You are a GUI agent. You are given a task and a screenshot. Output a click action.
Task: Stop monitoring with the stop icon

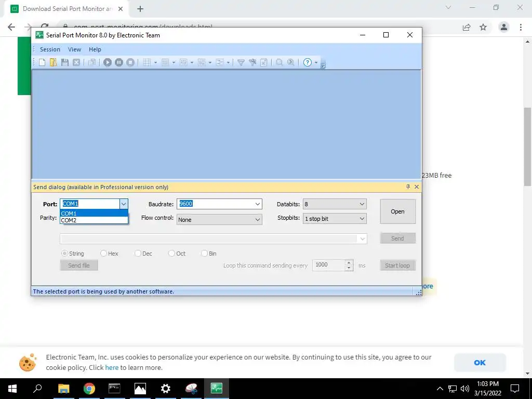coord(130,62)
